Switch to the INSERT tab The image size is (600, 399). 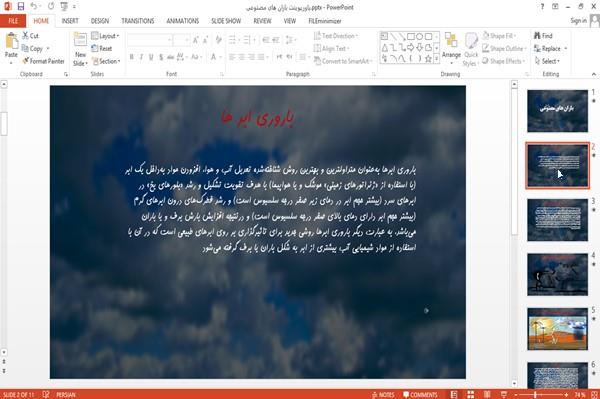(70, 21)
